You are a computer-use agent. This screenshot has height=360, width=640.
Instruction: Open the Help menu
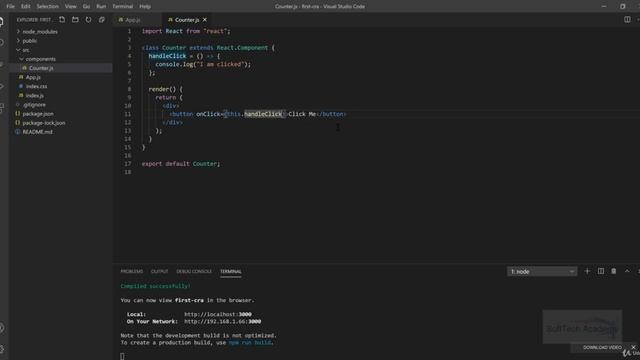point(145,7)
